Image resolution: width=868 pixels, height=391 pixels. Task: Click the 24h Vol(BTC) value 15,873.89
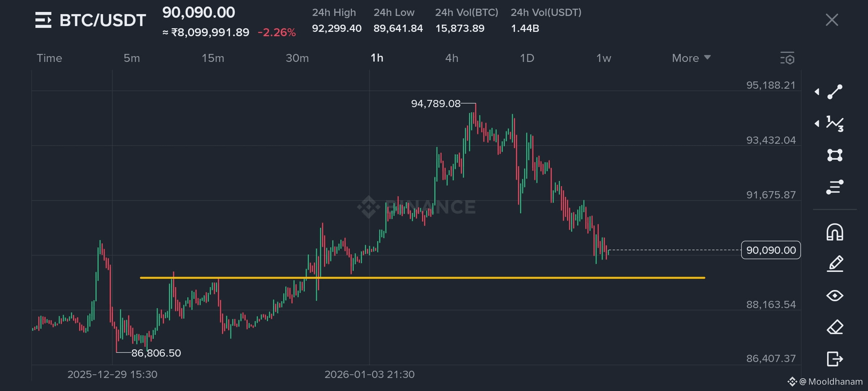(x=460, y=28)
